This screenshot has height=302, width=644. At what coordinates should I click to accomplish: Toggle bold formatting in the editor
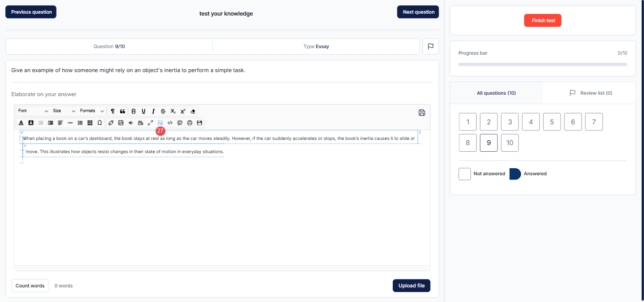(x=133, y=111)
